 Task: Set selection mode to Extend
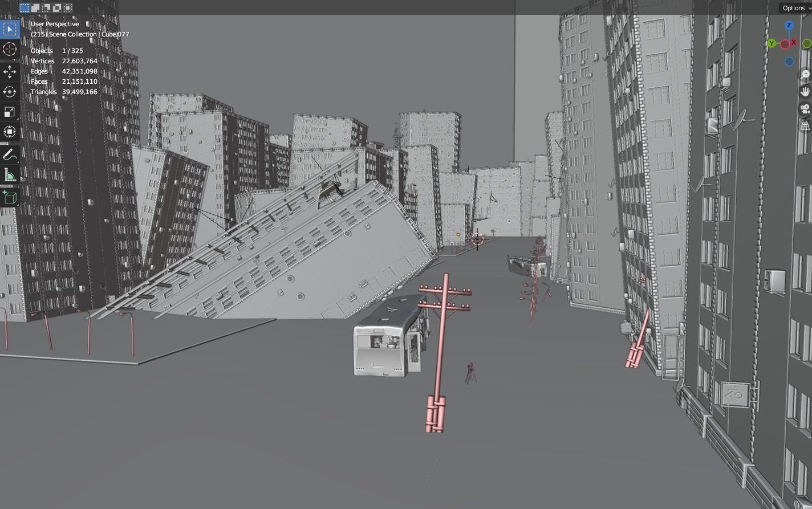click(35, 7)
